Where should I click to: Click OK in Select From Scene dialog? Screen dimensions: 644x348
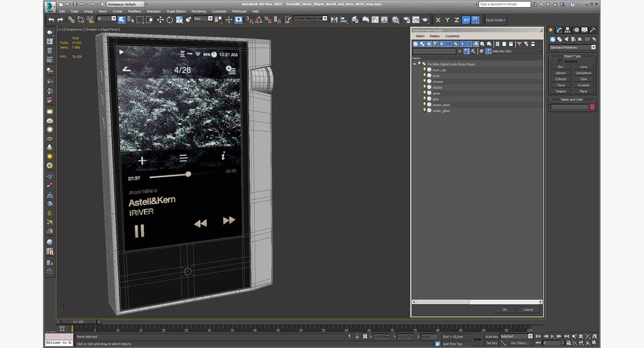coord(505,310)
